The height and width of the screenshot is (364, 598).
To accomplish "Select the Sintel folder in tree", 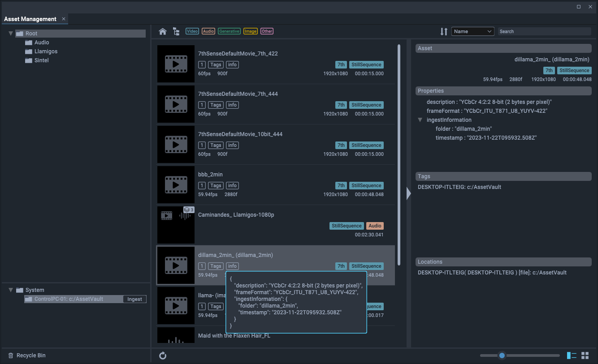I will pos(42,60).
